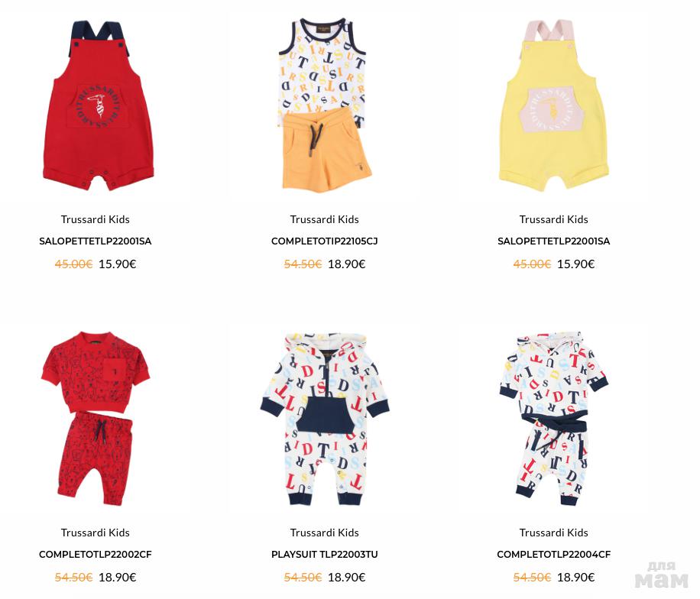This screenshot has width=700, height=599.
Task: Open the red t-shirt and pants set image
Action: (x=96, y=418)
